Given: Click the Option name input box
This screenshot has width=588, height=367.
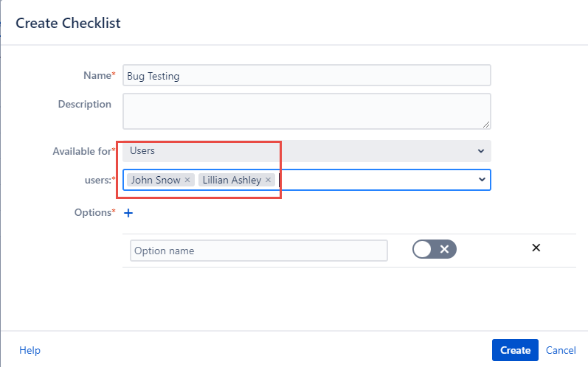Looking at the screenshot, I should 258,251.
